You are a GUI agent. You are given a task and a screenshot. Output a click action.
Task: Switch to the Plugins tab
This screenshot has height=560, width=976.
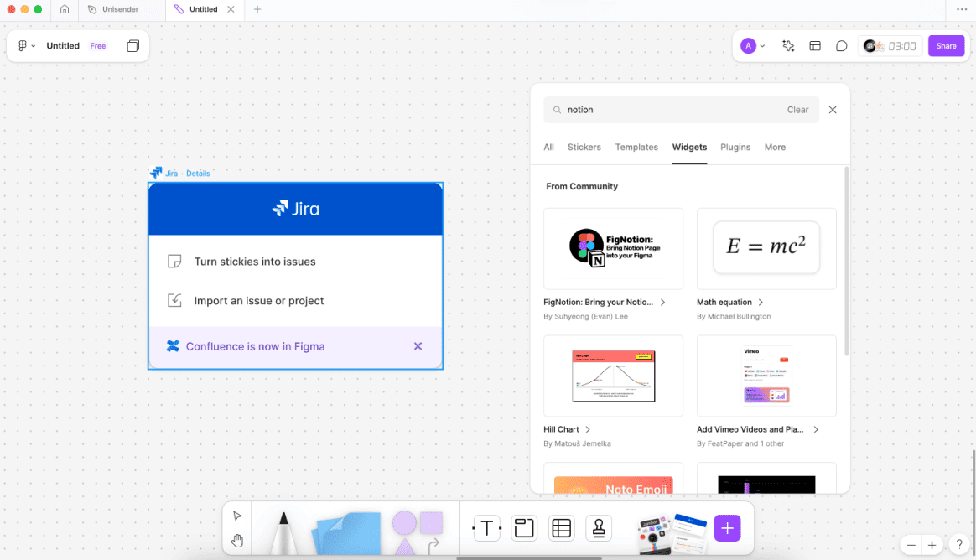[x=735, y=148]
